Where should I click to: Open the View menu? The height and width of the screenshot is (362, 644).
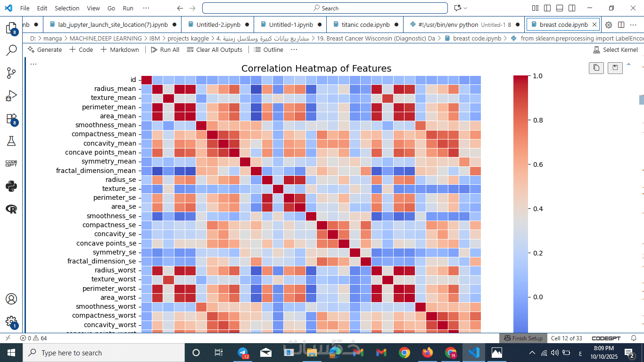[x=93, y=8]
